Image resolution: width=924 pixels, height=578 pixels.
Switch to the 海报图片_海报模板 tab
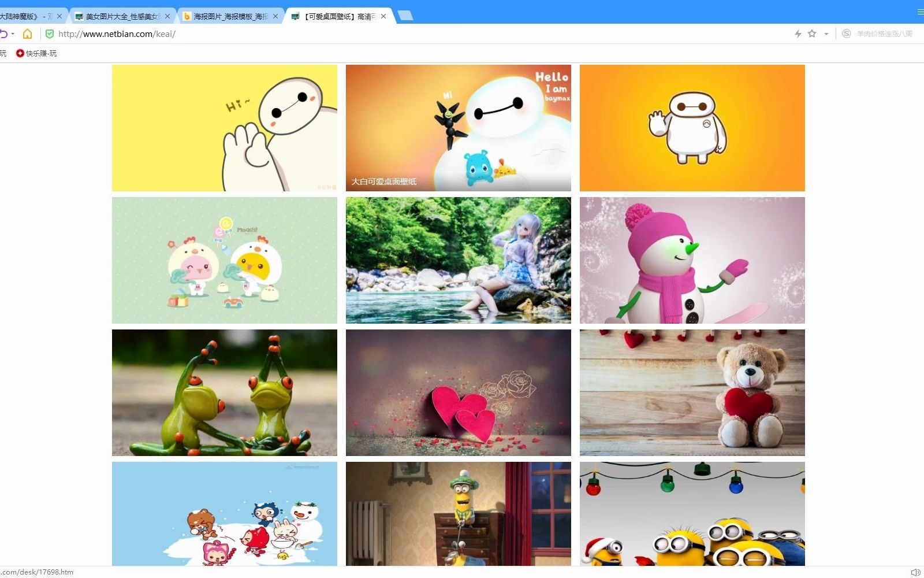point(230,16)
